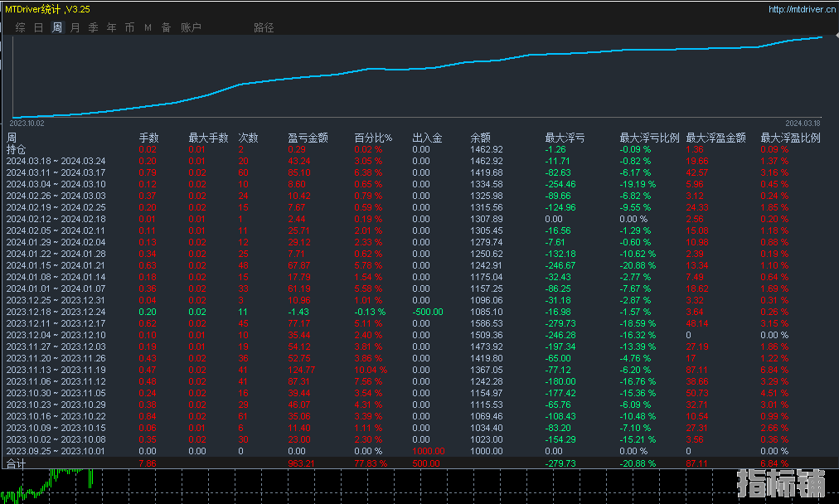The image size is (839, 504).
Task: Click the 手数 column header
Action: [148, 138]
